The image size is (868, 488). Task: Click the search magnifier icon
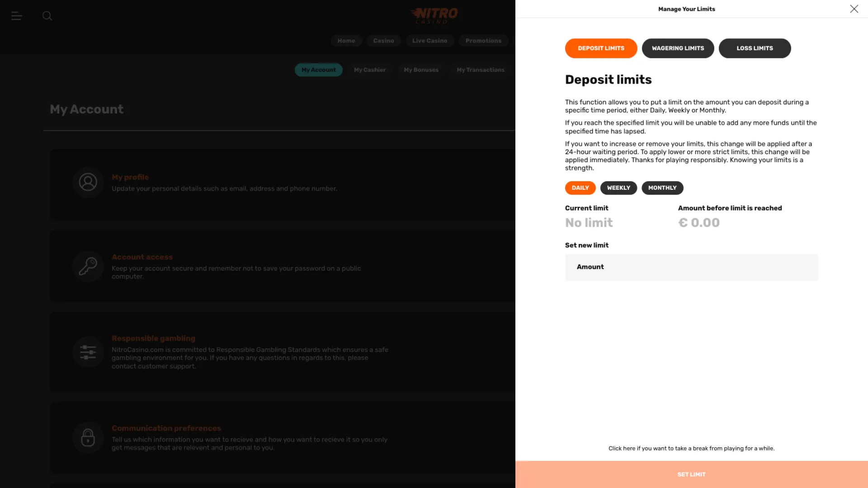(x=47, y=16)
